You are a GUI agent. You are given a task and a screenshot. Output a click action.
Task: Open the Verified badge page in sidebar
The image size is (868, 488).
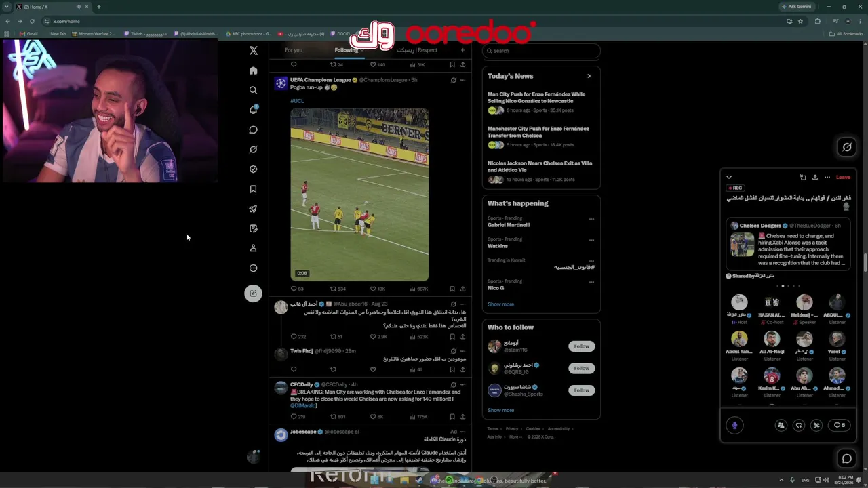[x=253, y=169]
